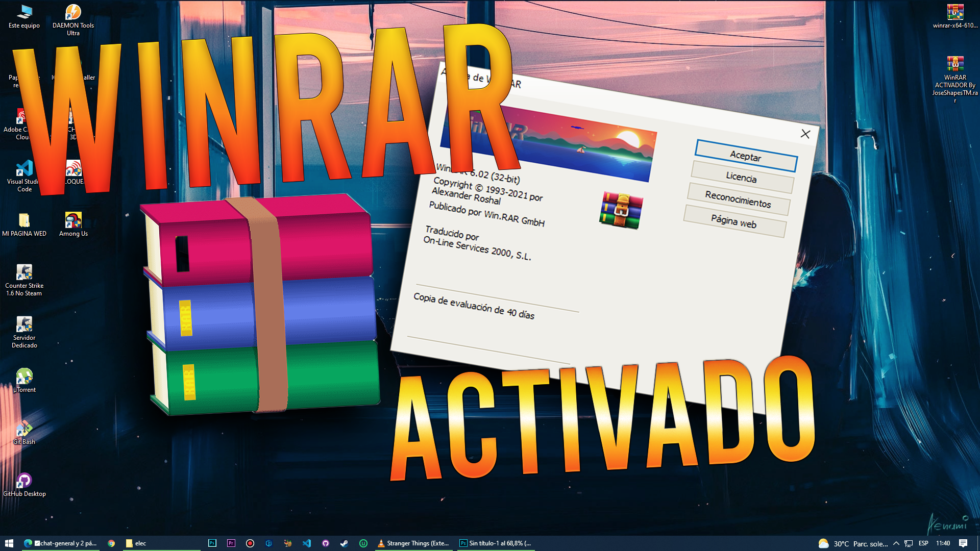Screen dimensions: 980x551
Task: Expand the hidden system tray icons chevron
Action: click(896, 543)
